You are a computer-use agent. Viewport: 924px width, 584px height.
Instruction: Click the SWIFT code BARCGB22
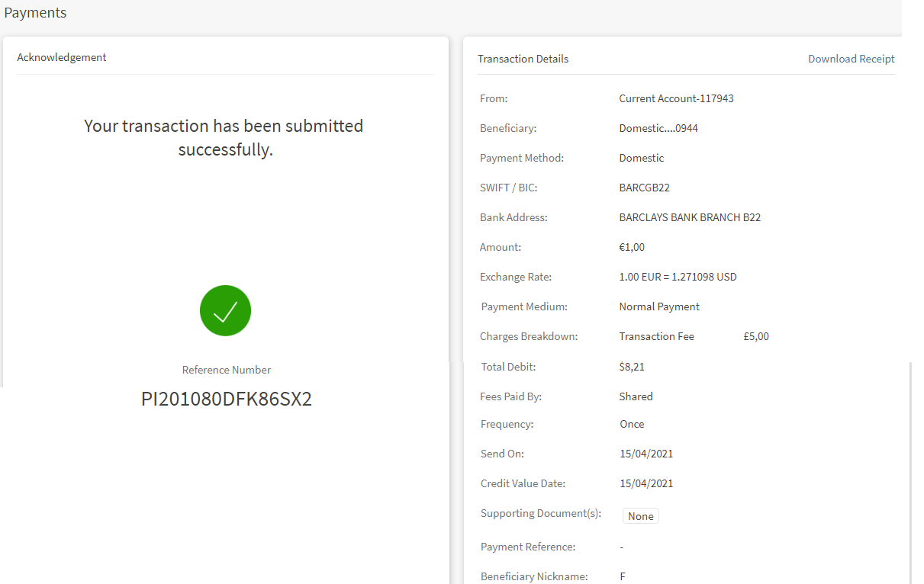[644, 188]
